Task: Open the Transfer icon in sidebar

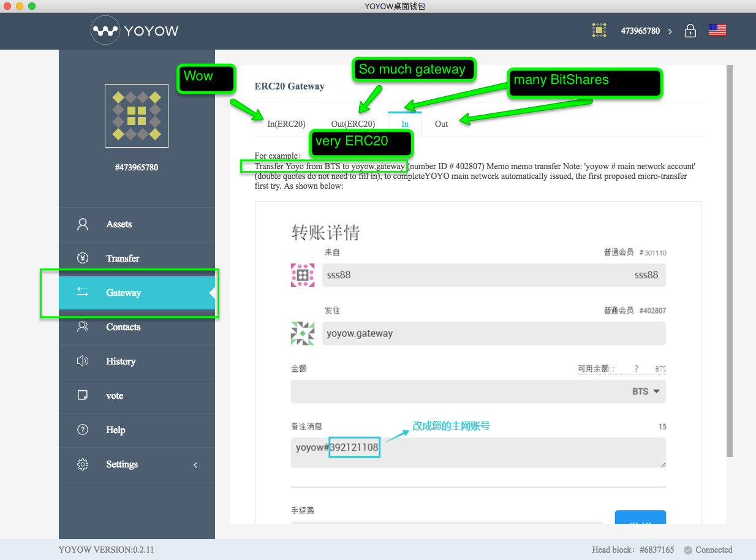Action: [x=83, y=259]
